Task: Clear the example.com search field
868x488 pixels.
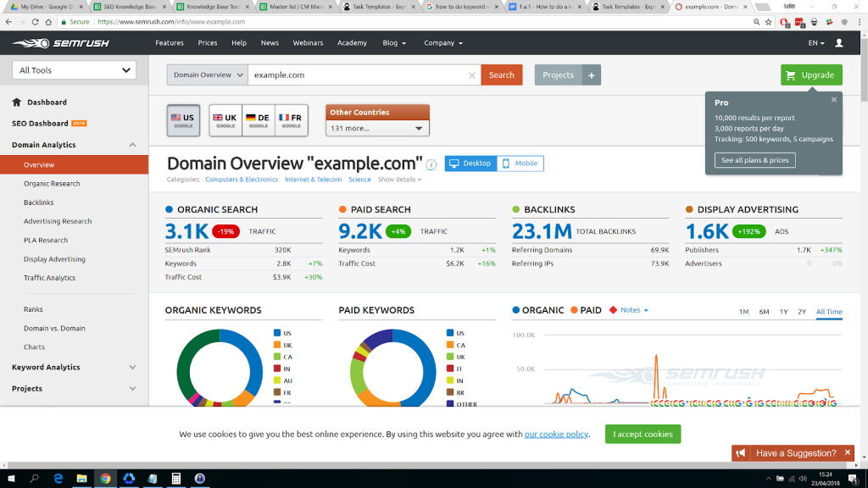Action: [471, 75]
